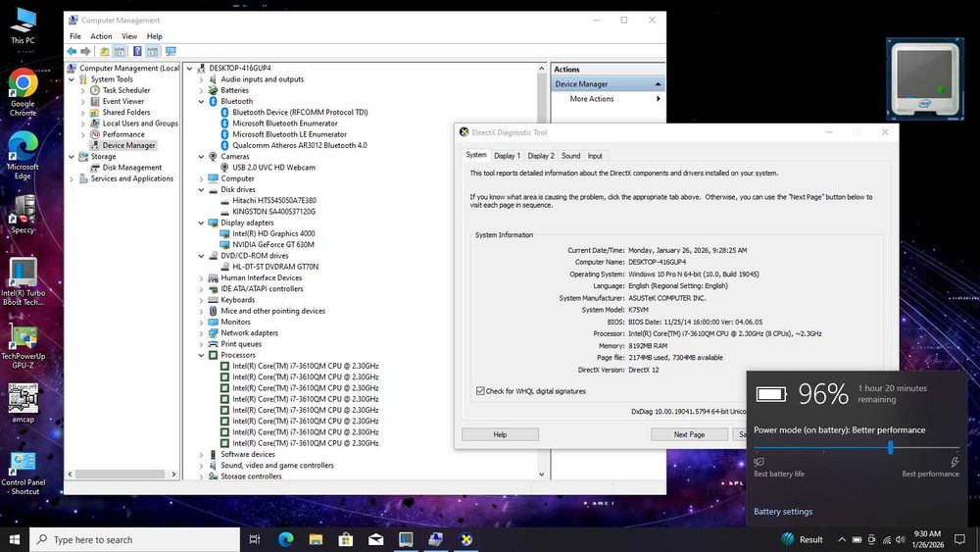
Task: Select NVIDIA GeForce GT 630M device
Action: point(273,244)
